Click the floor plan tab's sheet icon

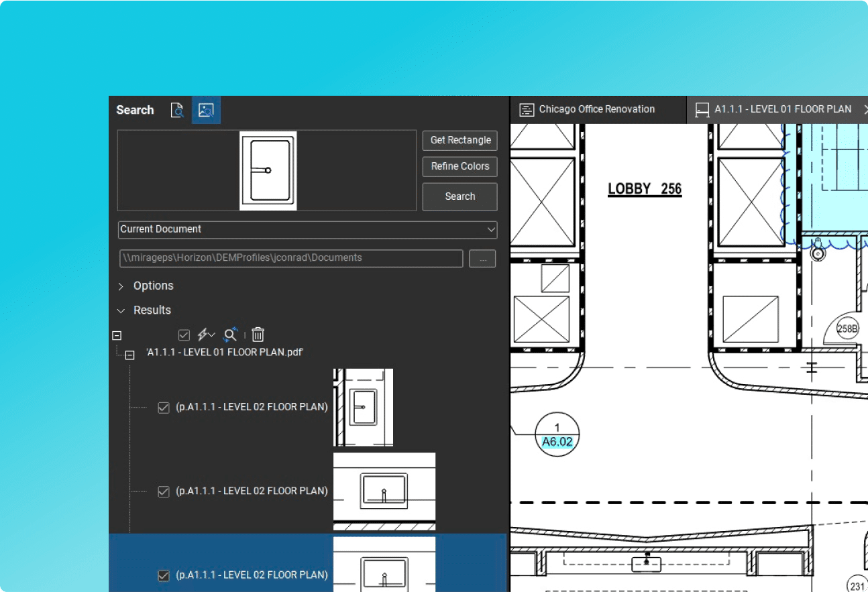(x=702, y=109)
